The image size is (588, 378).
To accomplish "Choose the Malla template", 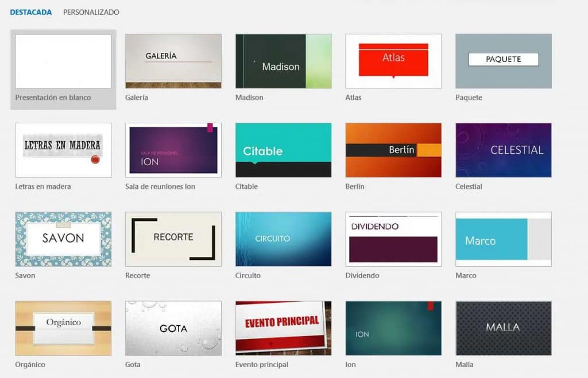I will pyautogui.click(x=503, y=328).
